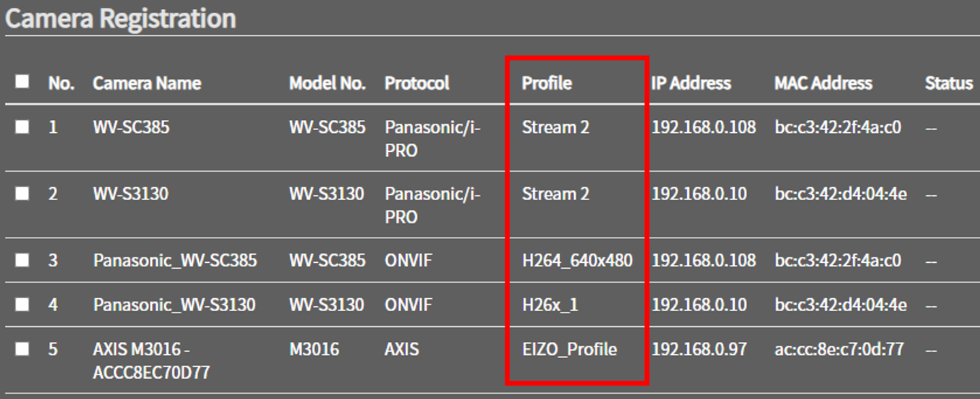Image resolution: width=980 pixels, height=399 pixels.
Task: Click the Profile column header
Action: tap(547, 83)
